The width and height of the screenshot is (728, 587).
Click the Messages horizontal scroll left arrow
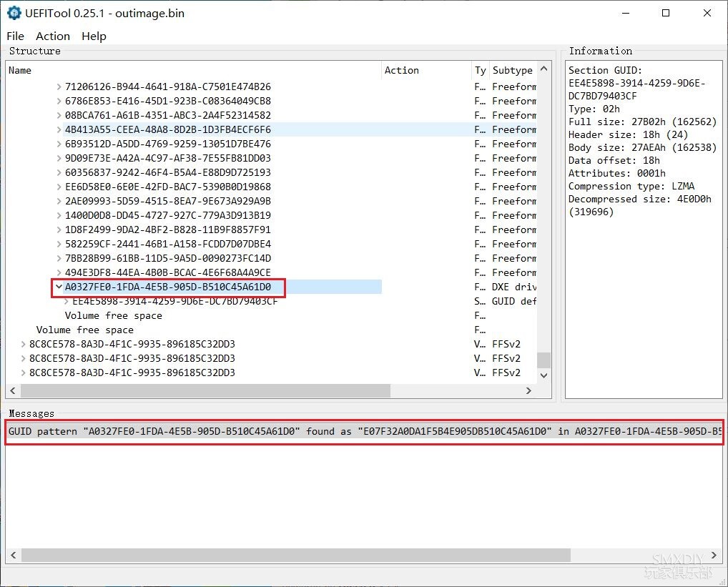point(13,555)
